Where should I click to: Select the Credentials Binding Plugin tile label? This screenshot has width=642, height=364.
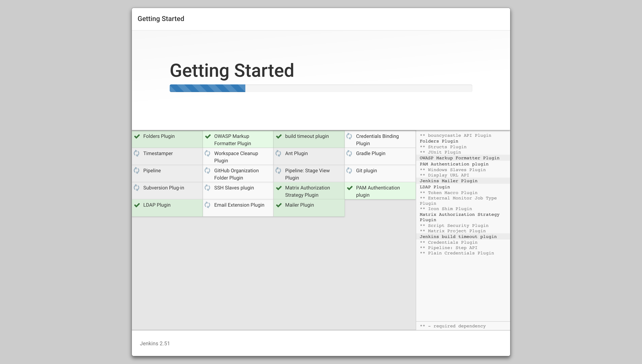tap(377, 140)
